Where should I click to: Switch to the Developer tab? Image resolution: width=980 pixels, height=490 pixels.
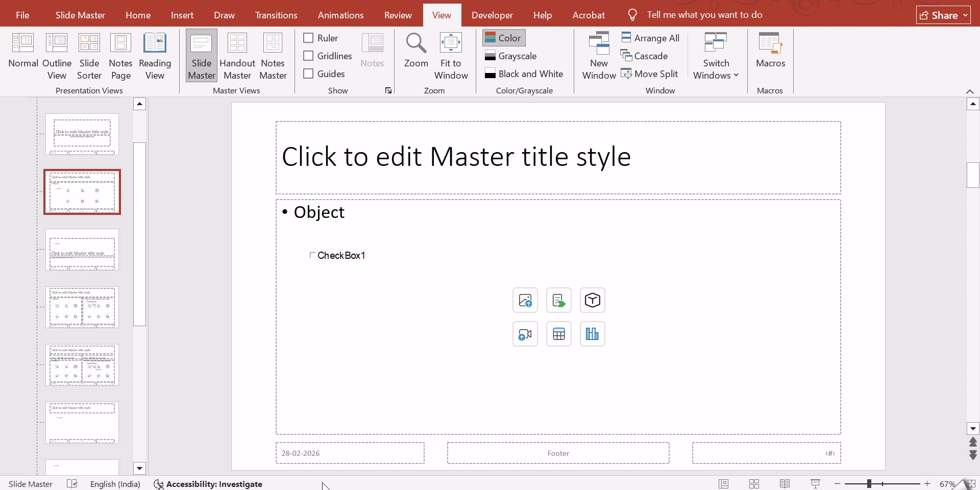pyautogui.click(x=492, y=15)
